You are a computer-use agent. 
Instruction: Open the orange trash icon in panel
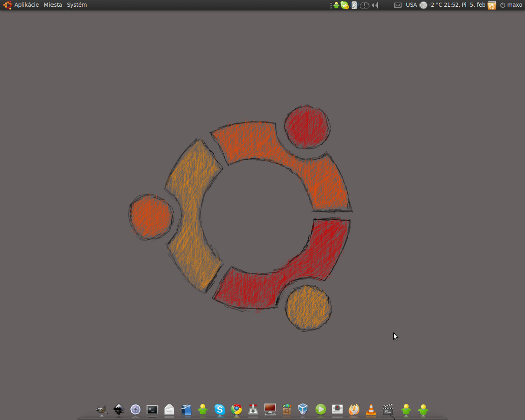point(492,5)
